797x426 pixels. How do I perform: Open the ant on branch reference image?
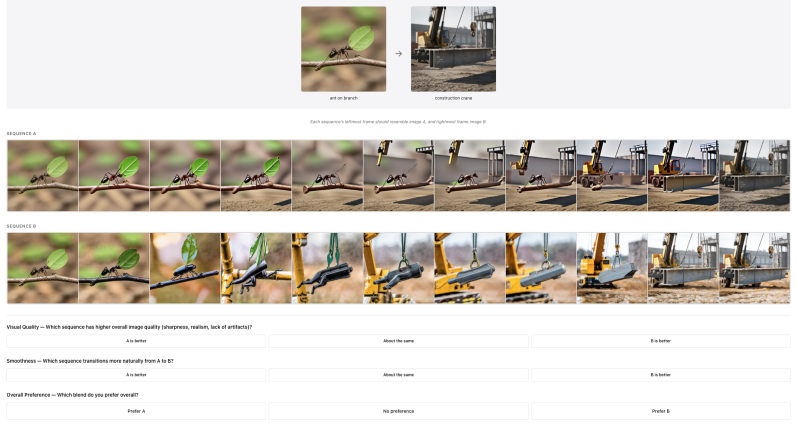344,49
